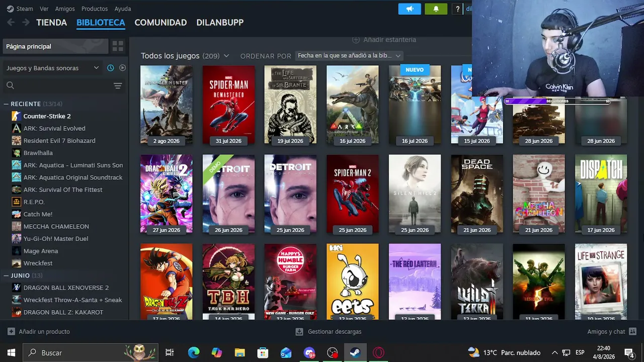The image size is (644, 362).
Task: Open the Silent Hill 2 cover
Action: pyautogui.click(x=415, y=194)
